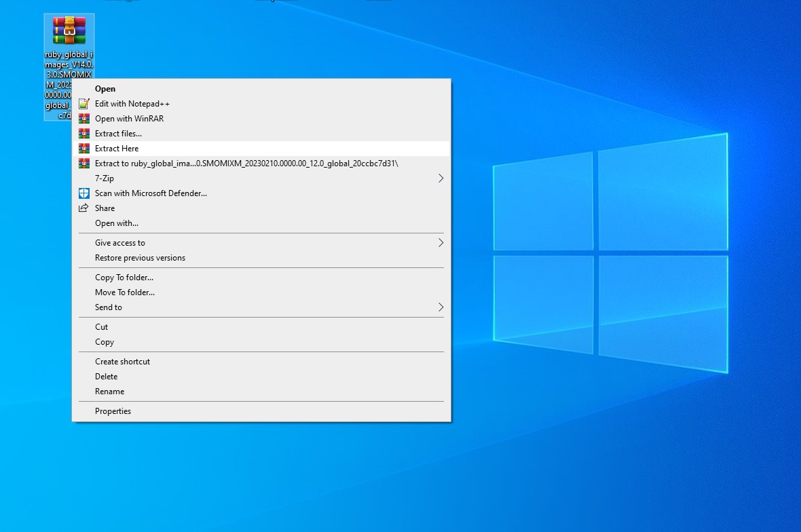Click the Share arrow icon

tap(83, 208)
